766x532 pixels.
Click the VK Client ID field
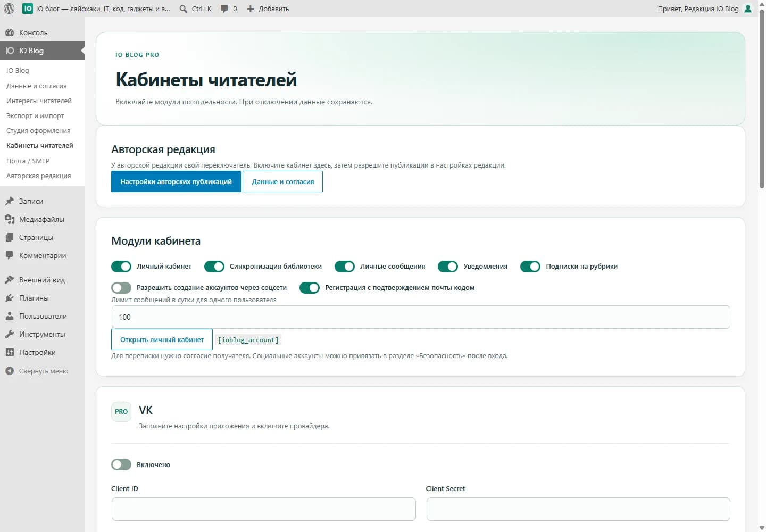pyautogui.click(x=264, y=509)
